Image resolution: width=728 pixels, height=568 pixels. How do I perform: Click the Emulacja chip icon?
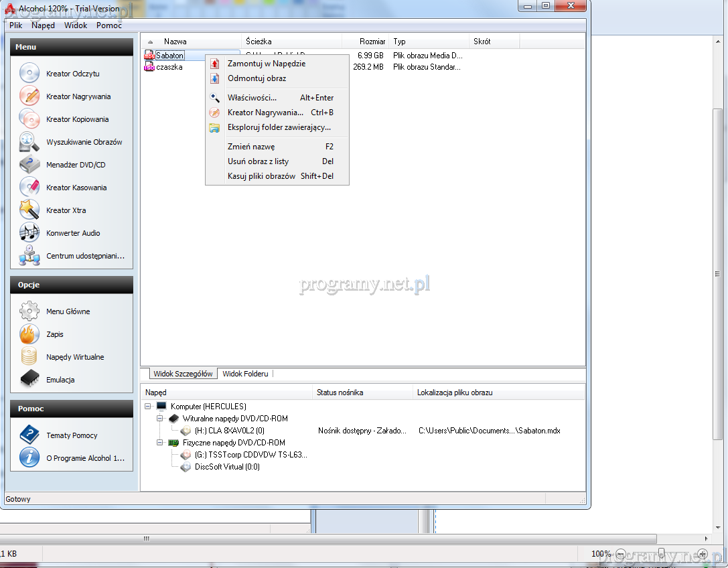click(29, 380)
